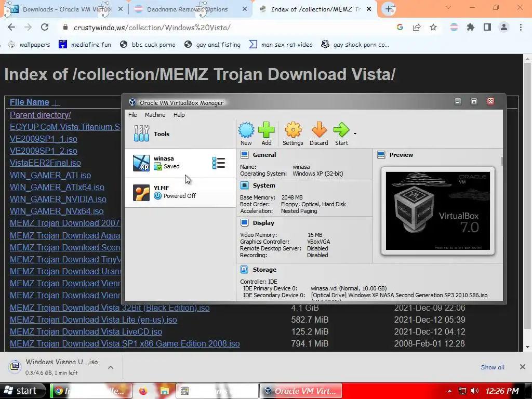
Task: Open Settings gear in VirtualBox toolbar
Action: (x=293, y=134)
